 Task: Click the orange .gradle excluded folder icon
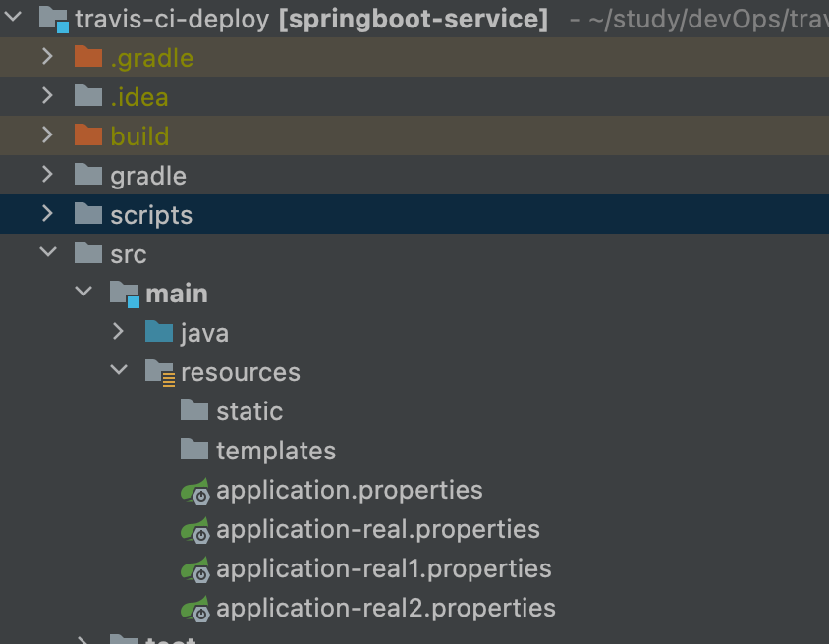88,57
